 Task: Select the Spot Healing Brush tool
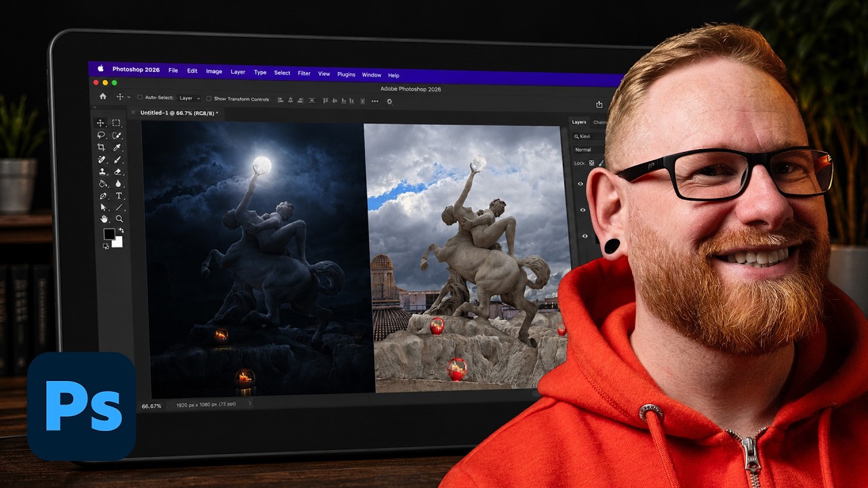101,160
